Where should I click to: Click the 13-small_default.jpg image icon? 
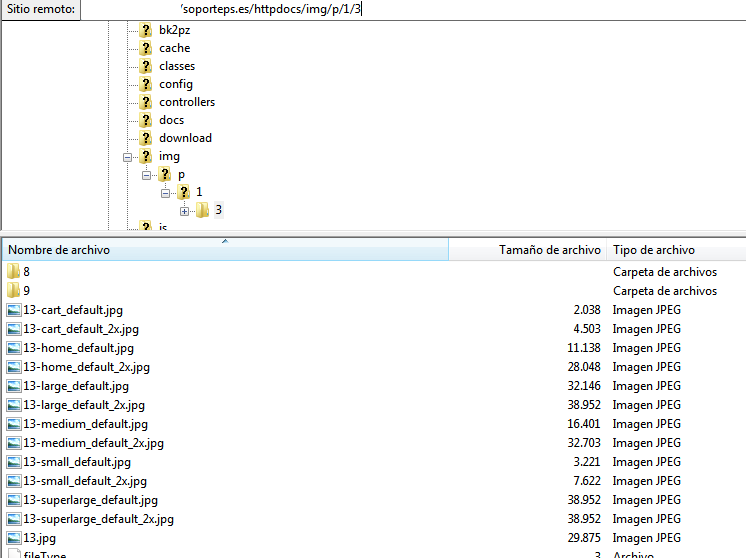coord(14,462)
